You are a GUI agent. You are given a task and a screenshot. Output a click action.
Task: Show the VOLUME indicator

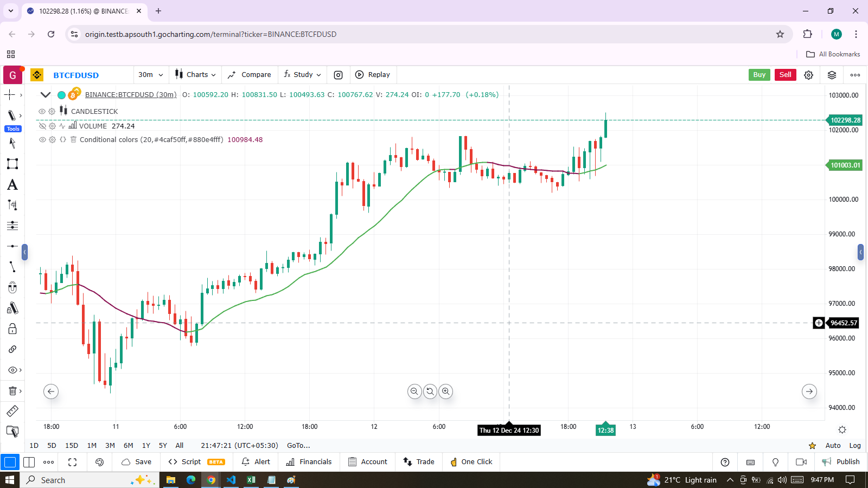tap(42, 126)
